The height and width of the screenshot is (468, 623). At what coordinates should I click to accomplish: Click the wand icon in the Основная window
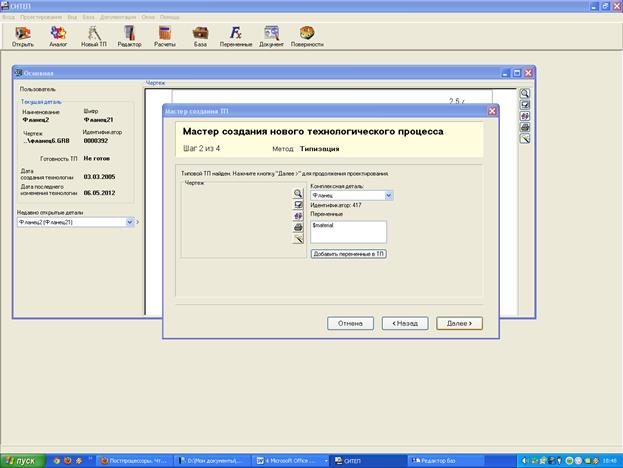(525, 139)
